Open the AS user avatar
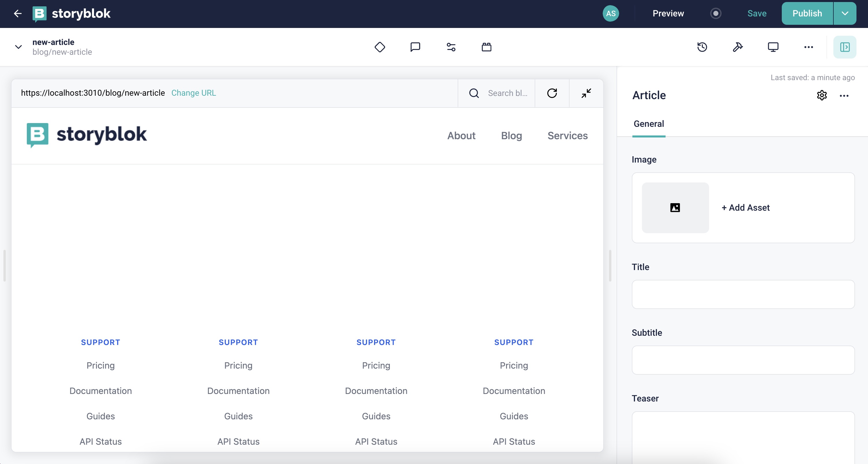The height and width of the screenshot is (464, 868). 610,14
